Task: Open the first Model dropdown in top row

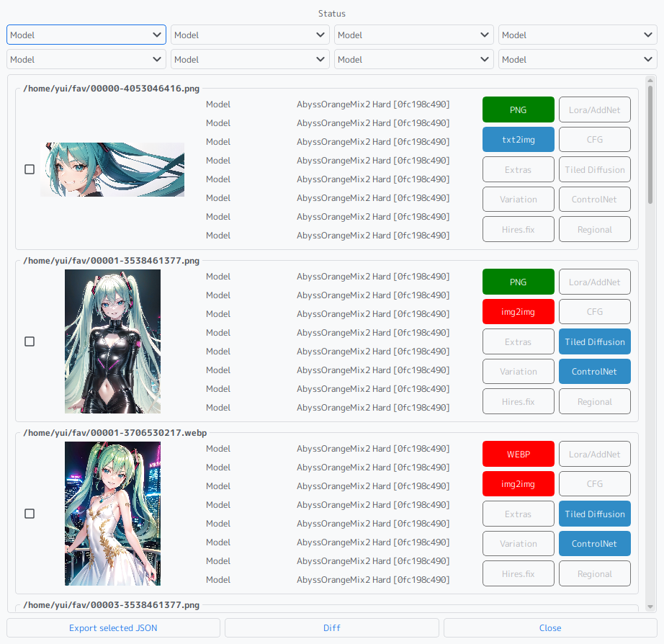Action: tap(86, 35)
